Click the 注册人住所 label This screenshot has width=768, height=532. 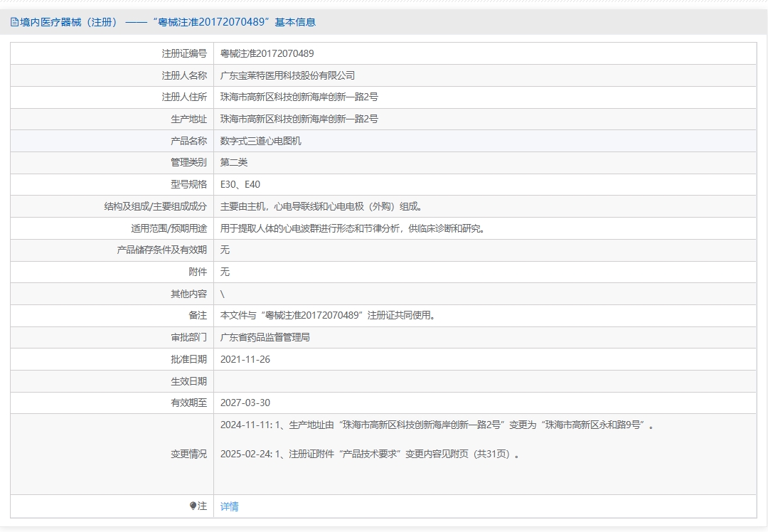(x=184, y=97)
